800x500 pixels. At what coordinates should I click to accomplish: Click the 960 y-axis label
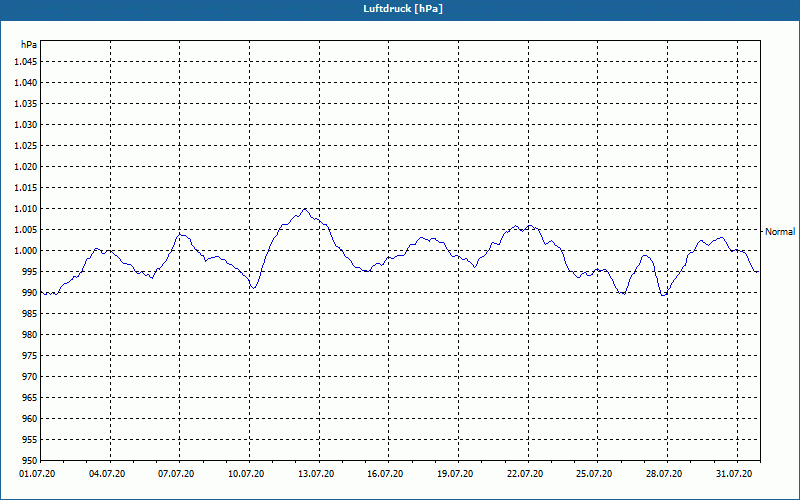pos(30,418)
